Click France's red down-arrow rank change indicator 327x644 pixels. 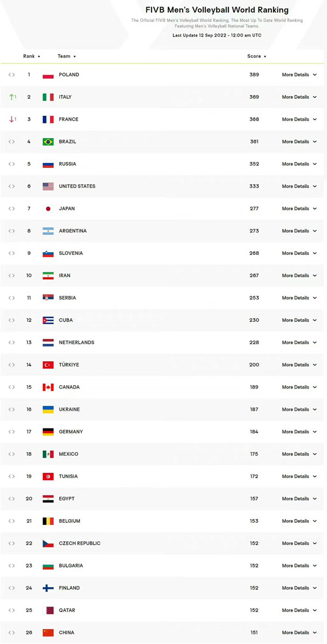click(x=13, y=120)
